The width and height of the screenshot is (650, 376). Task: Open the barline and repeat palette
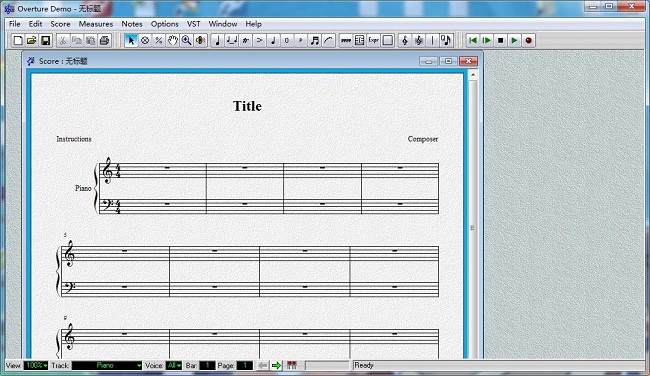pyautogui.click(x=360, y=41)
